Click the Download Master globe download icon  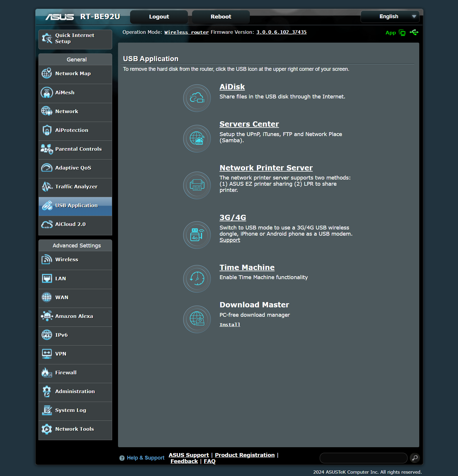[197, 319]
